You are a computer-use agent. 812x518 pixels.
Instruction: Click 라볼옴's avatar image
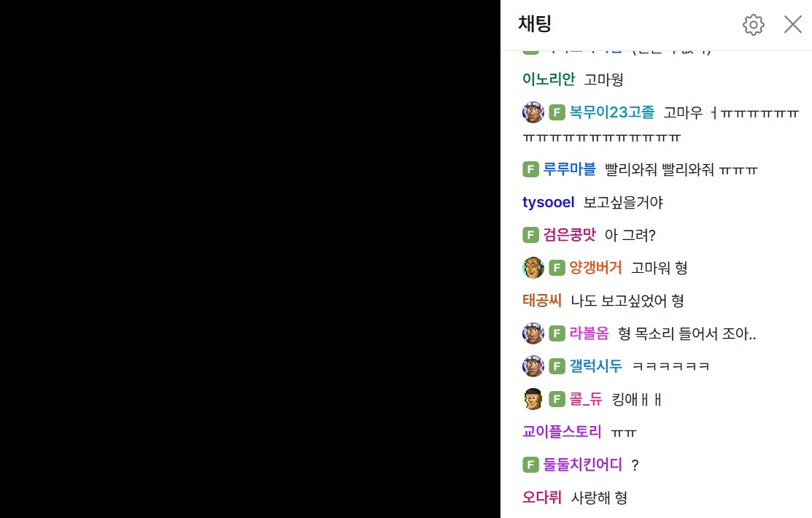pyautogui.click(x=533, y=333)
